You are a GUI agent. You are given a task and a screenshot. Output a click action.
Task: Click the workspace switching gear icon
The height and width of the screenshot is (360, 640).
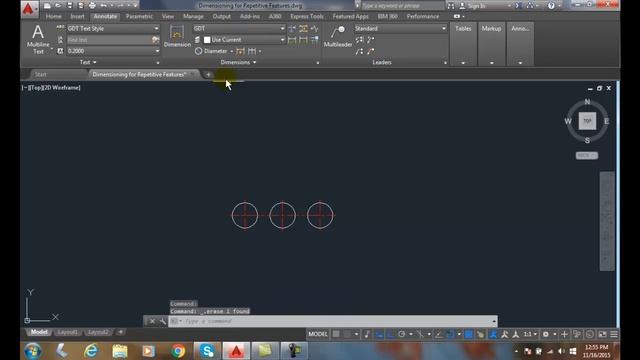(545, 334)
